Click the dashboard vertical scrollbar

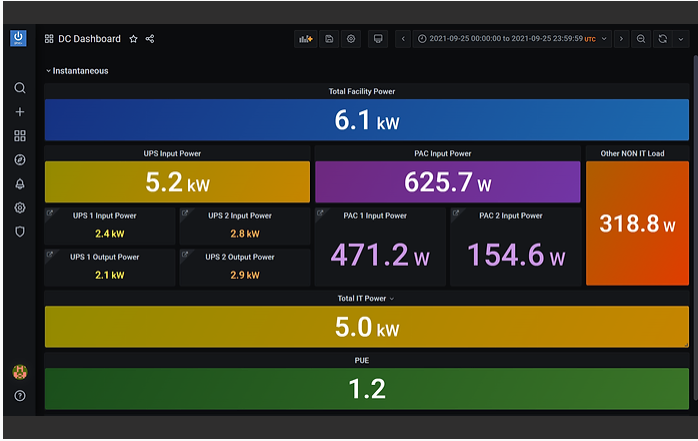tap(695, 227)
